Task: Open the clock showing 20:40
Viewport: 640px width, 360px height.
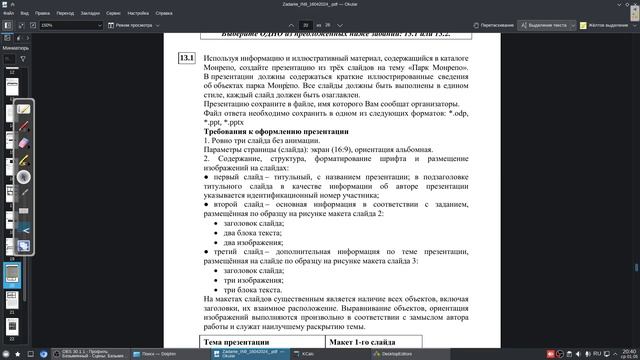Action: coord(629,354)
